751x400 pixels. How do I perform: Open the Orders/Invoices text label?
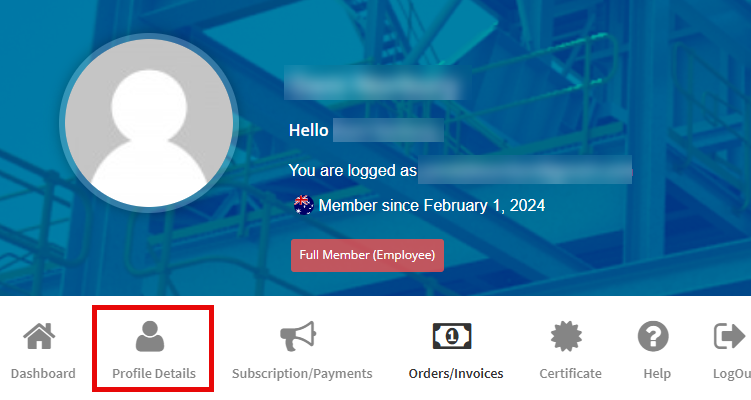[456, 374]
